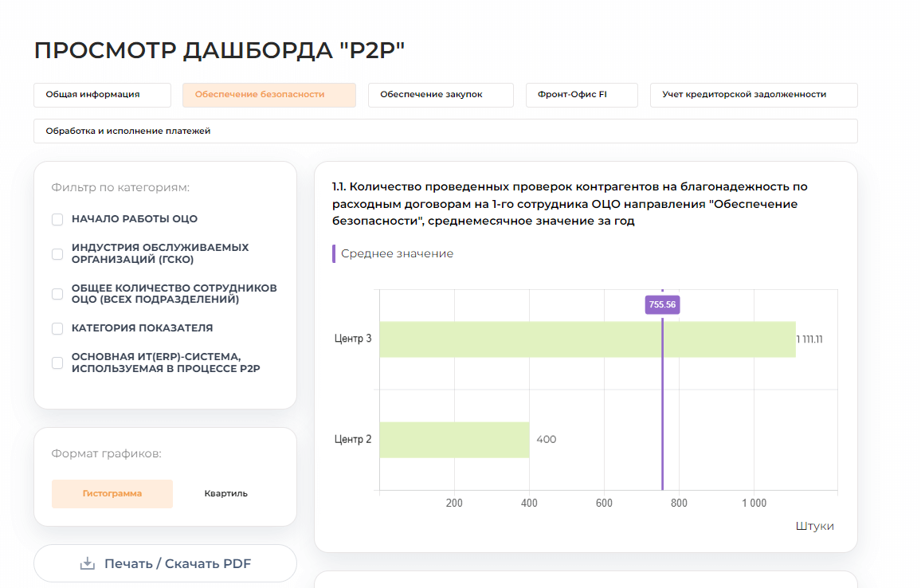921x588 pixels.
Task: Select the Обеспечение безопасности tab
Action: coord(268,95)
